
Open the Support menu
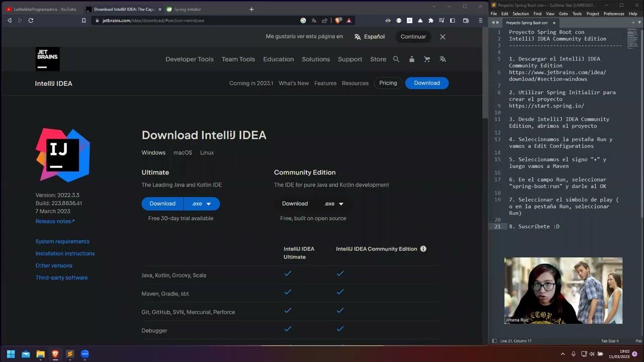tap(350, 59)
